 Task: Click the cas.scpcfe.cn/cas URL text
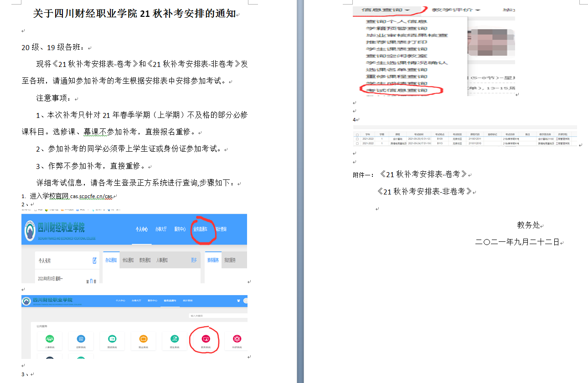point(91,196)
